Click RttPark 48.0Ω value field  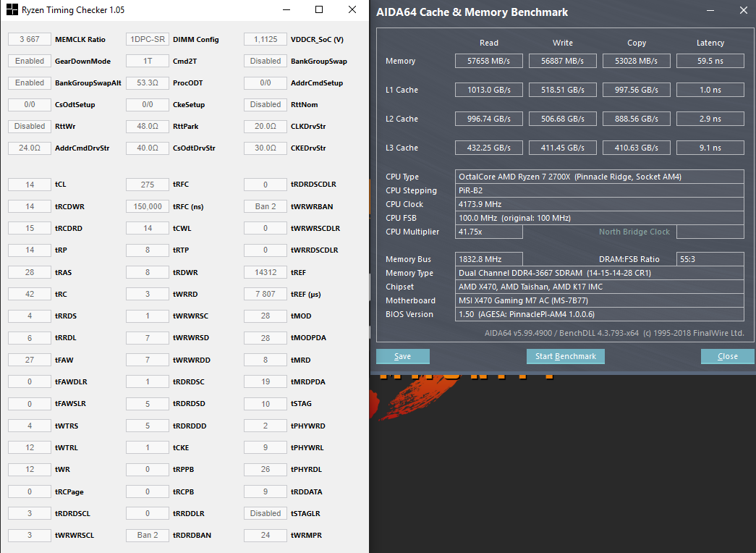(x=148, y=126)
